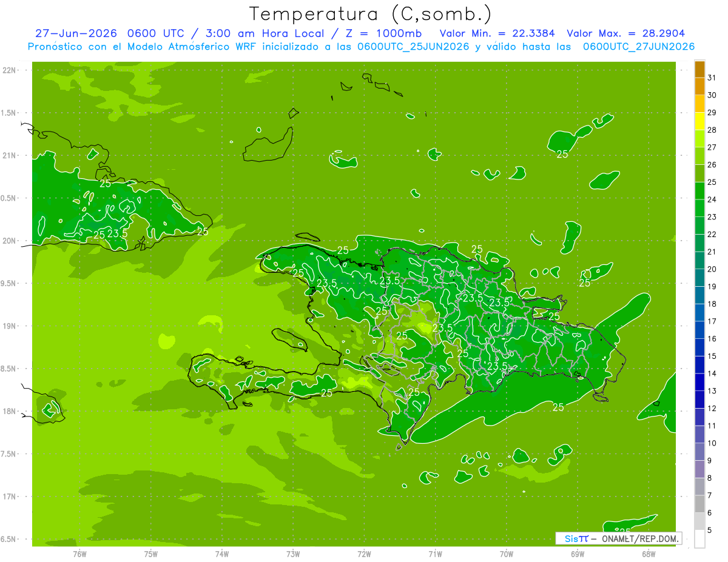Click the '70W' longitude axis label

507,554
